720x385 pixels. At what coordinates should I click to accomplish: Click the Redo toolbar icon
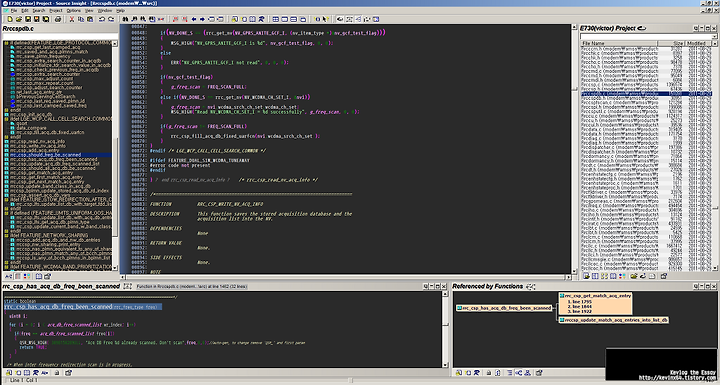(x=111, y=19)
